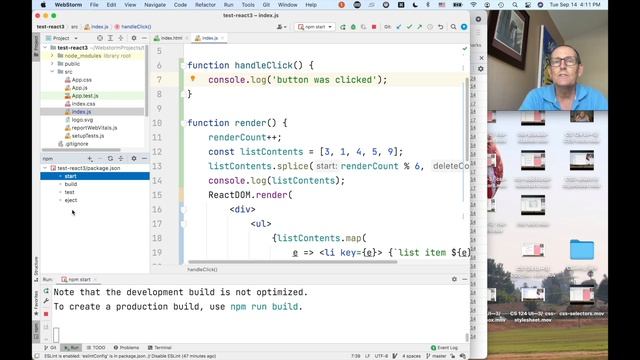Open the Terminal tool window tab
640x360 pixels.
pos(160,348)
